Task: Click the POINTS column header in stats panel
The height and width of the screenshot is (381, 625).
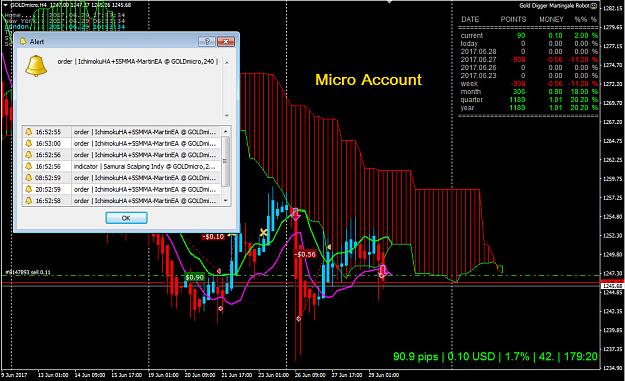Action: (x=513, y=19)
